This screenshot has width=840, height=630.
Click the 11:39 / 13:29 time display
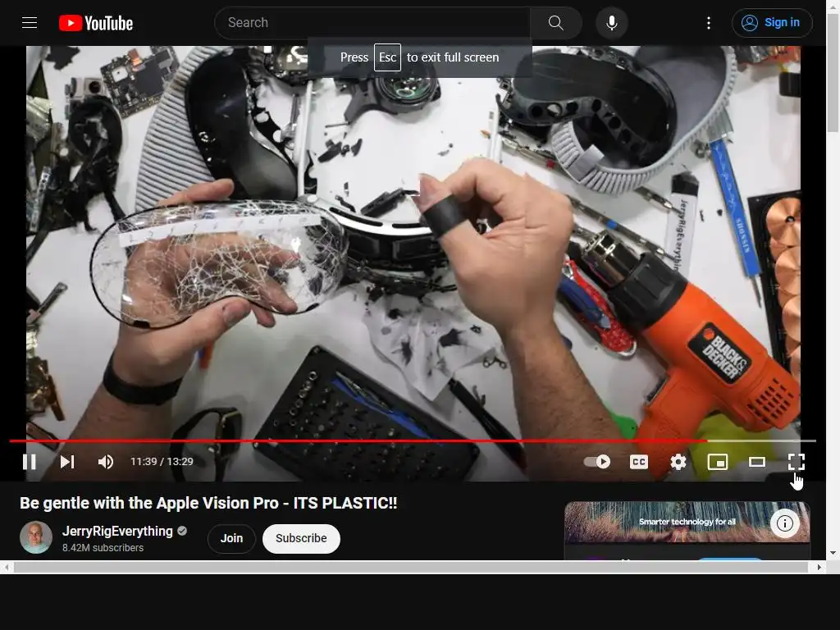point(162,462)
